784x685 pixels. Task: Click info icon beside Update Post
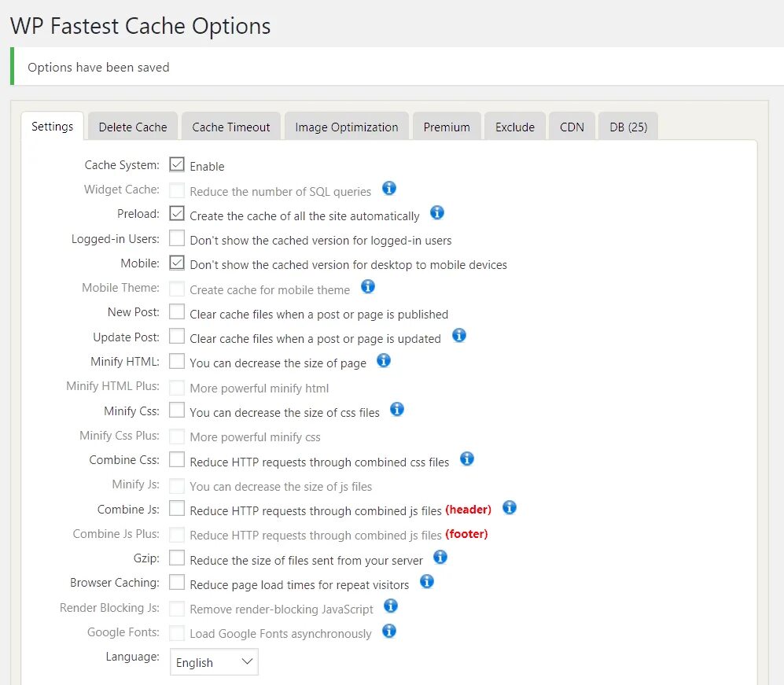point(459,336)
